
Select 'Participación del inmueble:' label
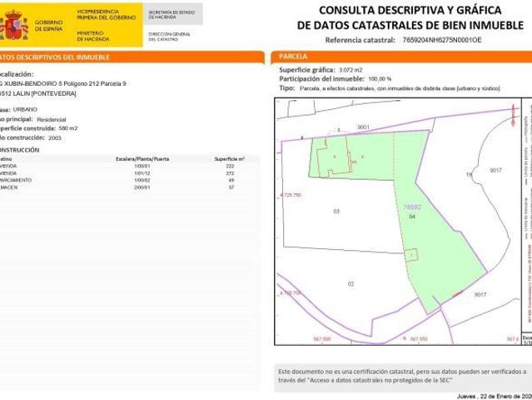(321, 79)
